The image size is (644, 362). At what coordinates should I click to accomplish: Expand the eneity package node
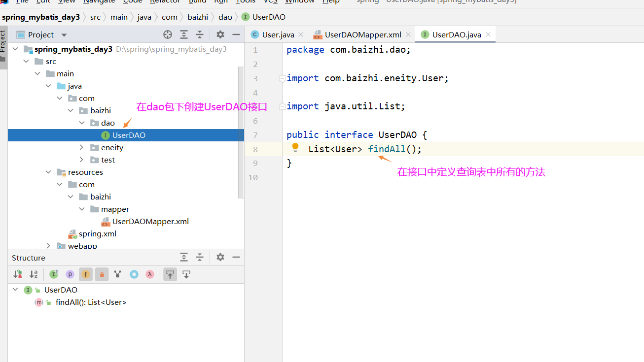(x=82, y=148)
